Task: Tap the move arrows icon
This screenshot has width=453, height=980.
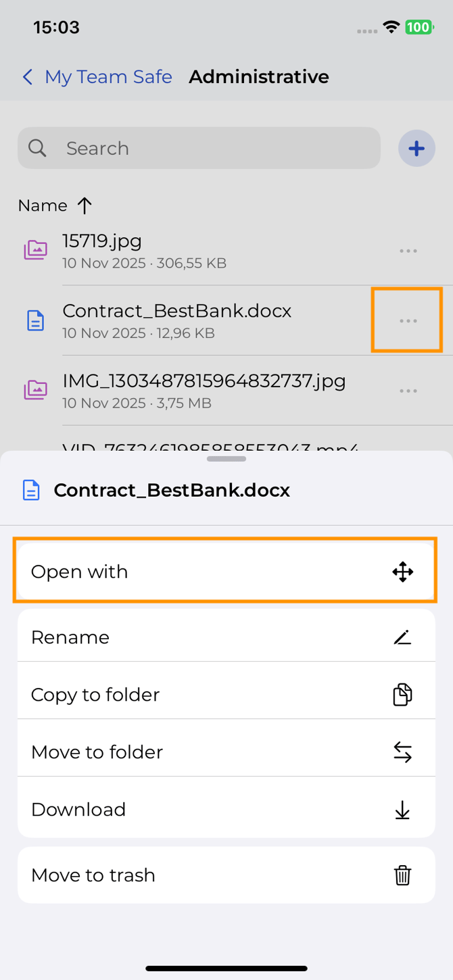Action: [402, 752]
